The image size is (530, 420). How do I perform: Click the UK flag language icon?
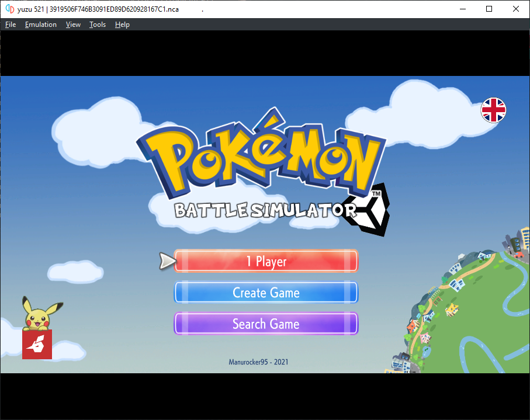point(493,110)
